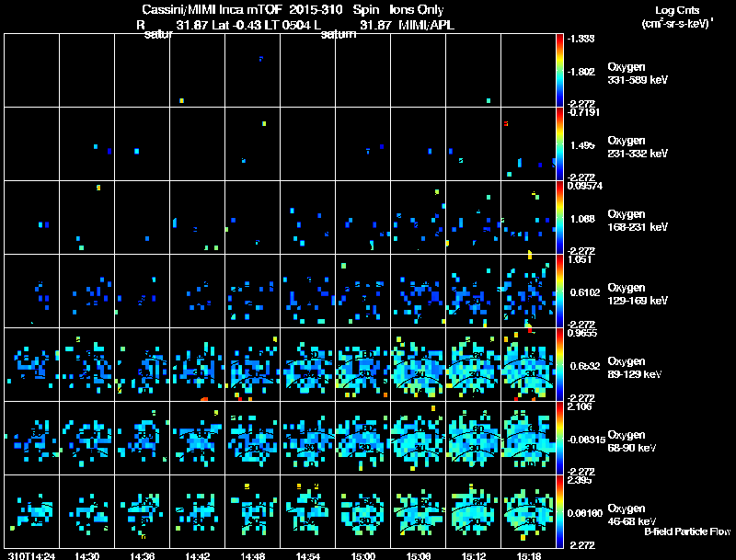
Task: Open the Oxygen 231-332 keV panel at 14:48
Action: [x=252, y=144]
